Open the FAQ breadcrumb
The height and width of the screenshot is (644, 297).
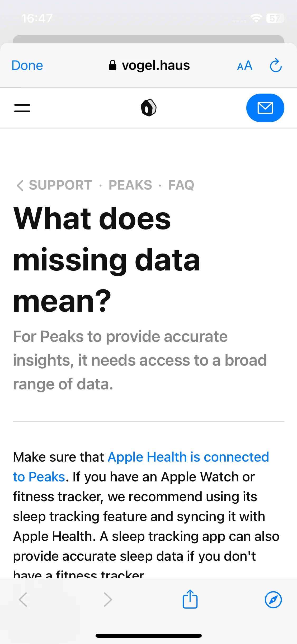click(181, 185)
